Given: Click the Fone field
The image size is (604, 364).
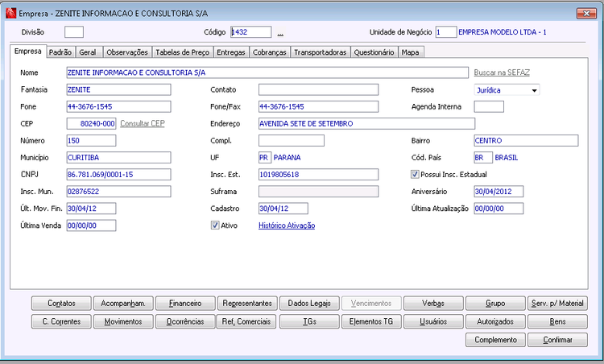Looking at the screenshot, I should click(118, 106).
